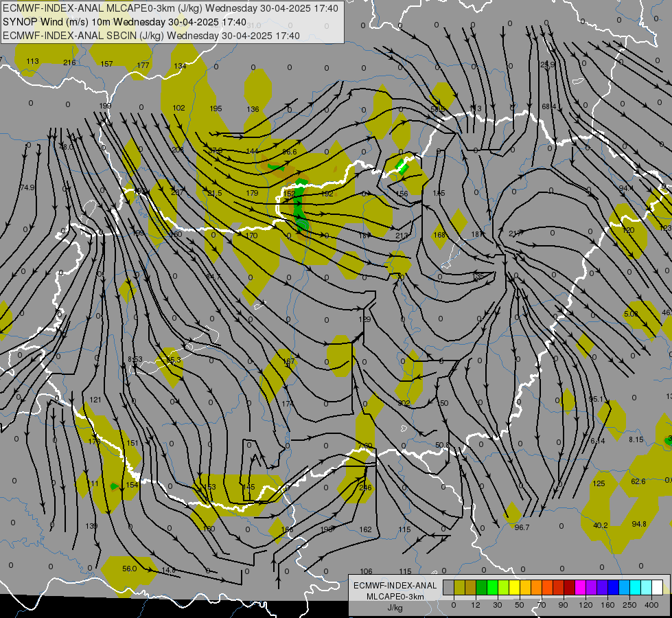Click the map value 302 on the map

(404, 403)
